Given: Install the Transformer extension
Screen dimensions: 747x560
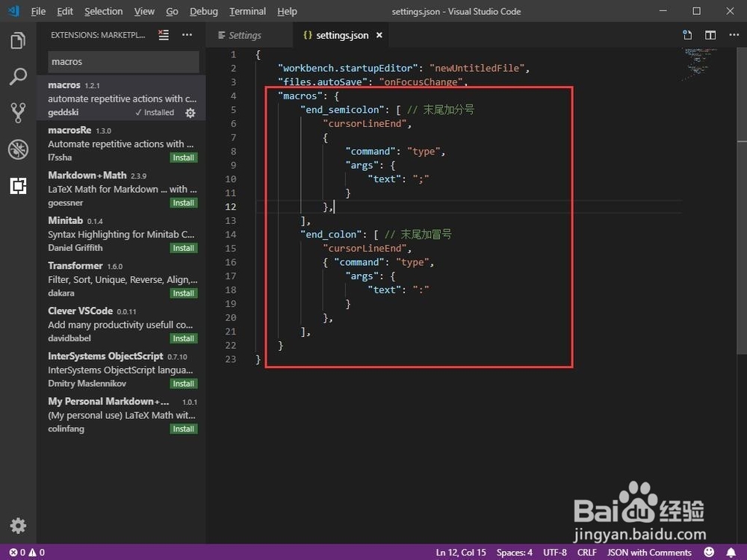Looking at the screenshot, I should (184, 293).
